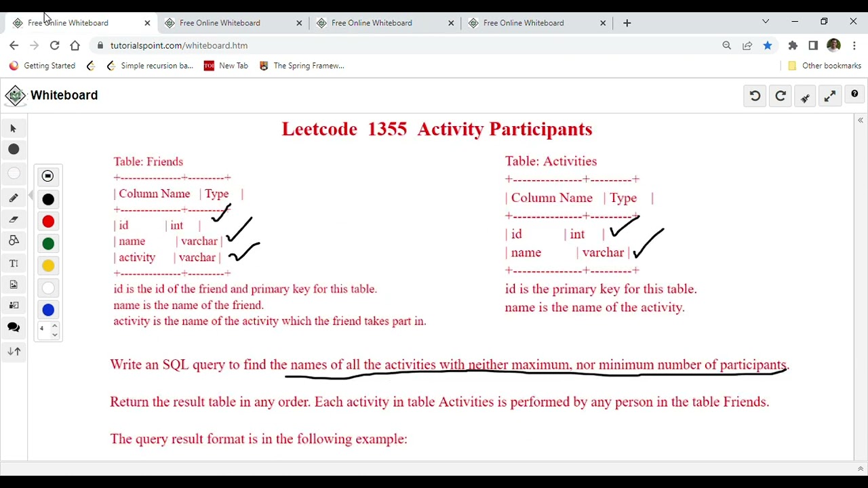Go back to previous page
868x488 pixels.
pyautogui.click(x=14, y=45)
